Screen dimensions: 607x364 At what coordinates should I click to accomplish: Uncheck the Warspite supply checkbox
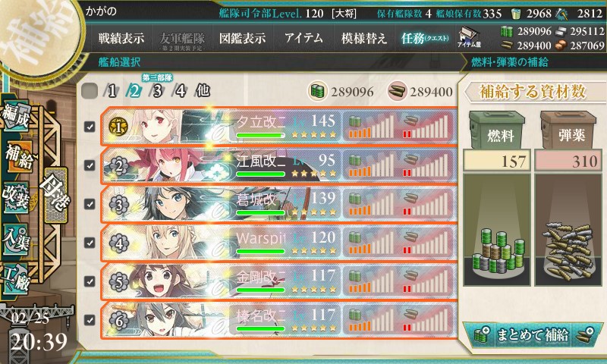[90, 243]
